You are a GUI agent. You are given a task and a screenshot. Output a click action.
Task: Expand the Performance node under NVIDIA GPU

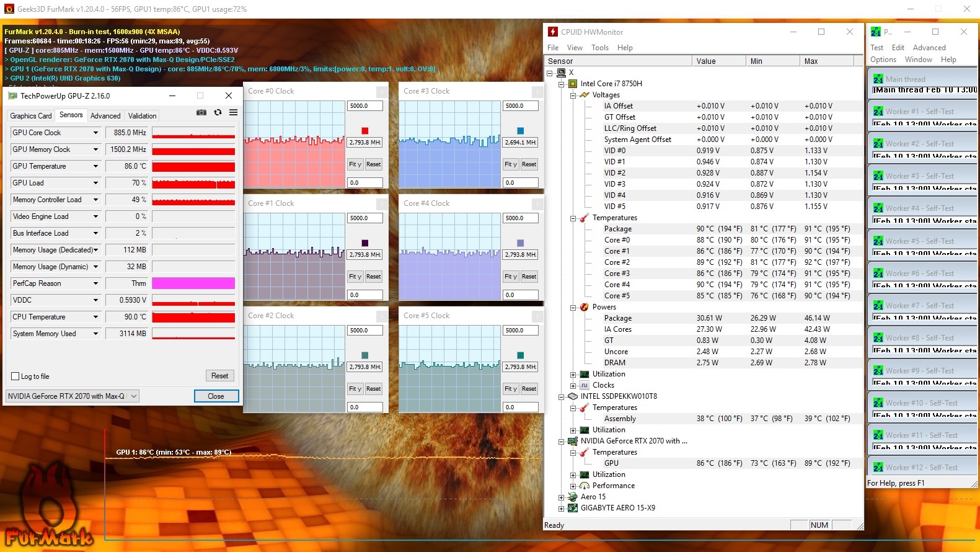click(573, 486)
